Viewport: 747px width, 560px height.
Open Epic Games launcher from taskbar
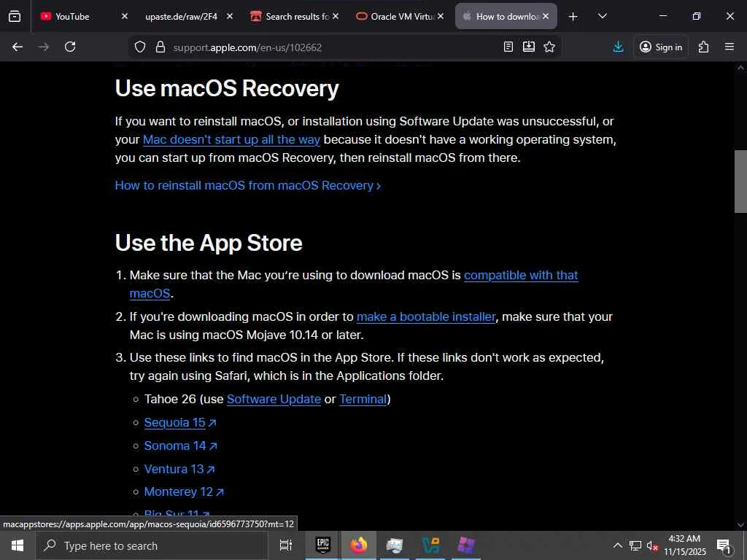[323, 545]
